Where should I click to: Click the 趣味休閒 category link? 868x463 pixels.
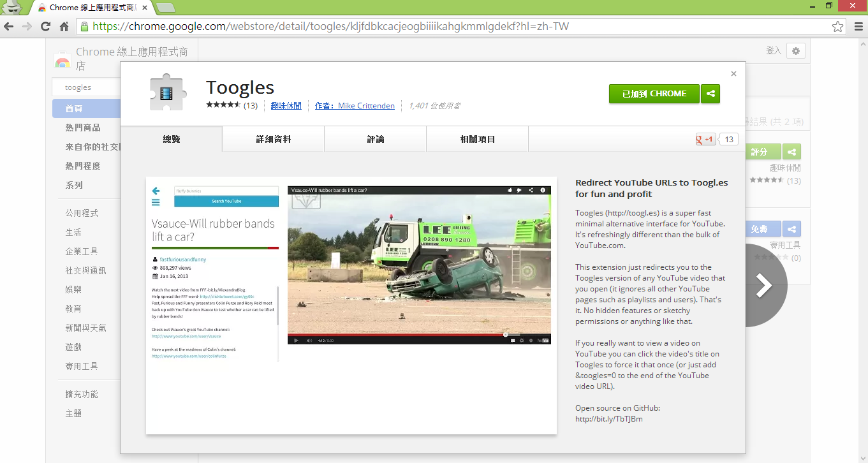[286, 106]
